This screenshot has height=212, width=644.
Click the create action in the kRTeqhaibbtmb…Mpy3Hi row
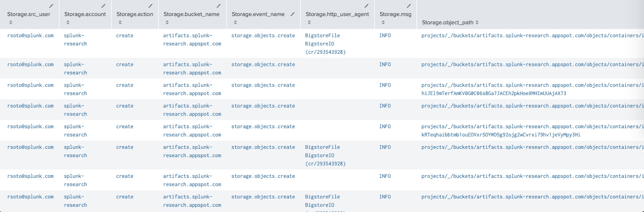click(x=125, y=126)
